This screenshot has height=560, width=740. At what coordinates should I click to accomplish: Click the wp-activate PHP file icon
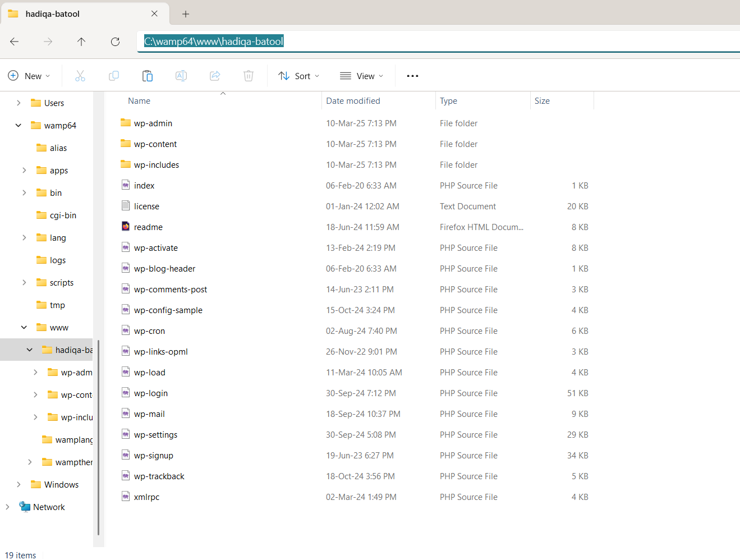click(x=126, y=247)
